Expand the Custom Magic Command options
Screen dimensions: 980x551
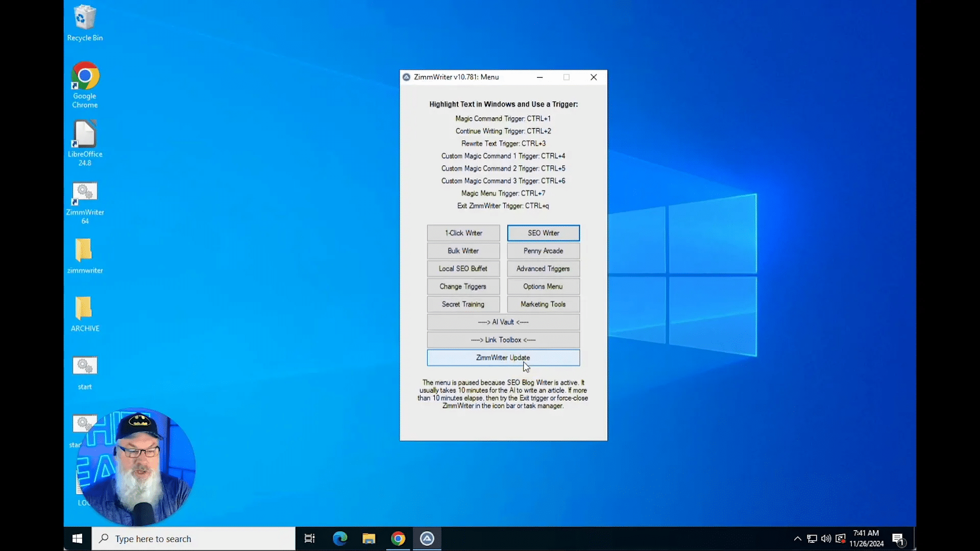click(543, 268)
